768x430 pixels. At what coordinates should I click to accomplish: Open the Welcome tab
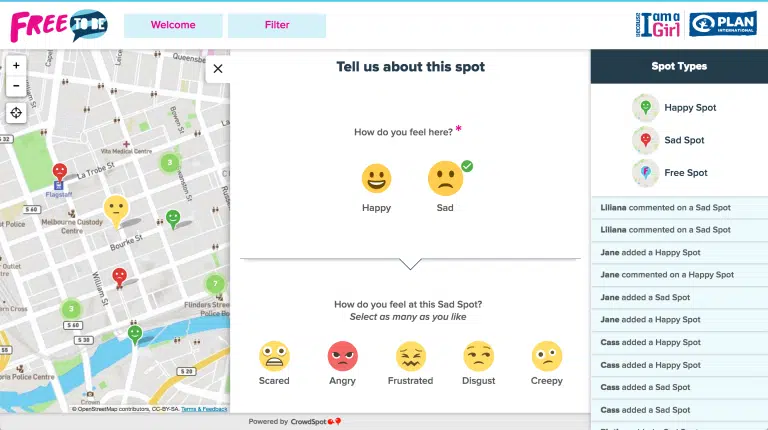(173, 25)
